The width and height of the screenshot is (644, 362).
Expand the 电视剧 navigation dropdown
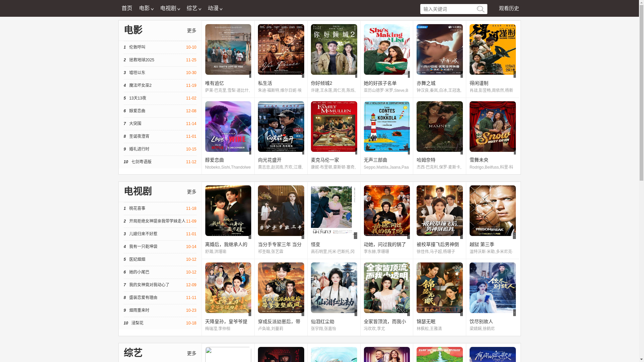tap(170, 8)
